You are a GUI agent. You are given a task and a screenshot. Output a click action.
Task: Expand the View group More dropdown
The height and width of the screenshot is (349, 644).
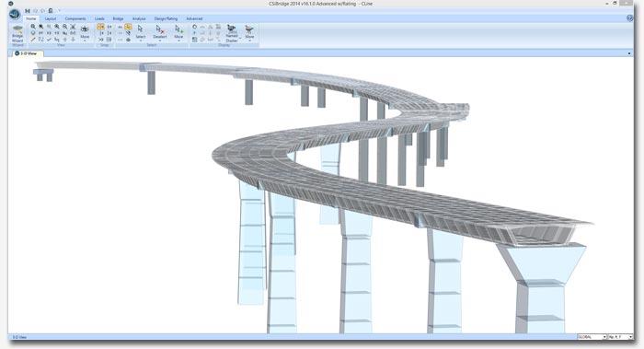pos(85,32)
